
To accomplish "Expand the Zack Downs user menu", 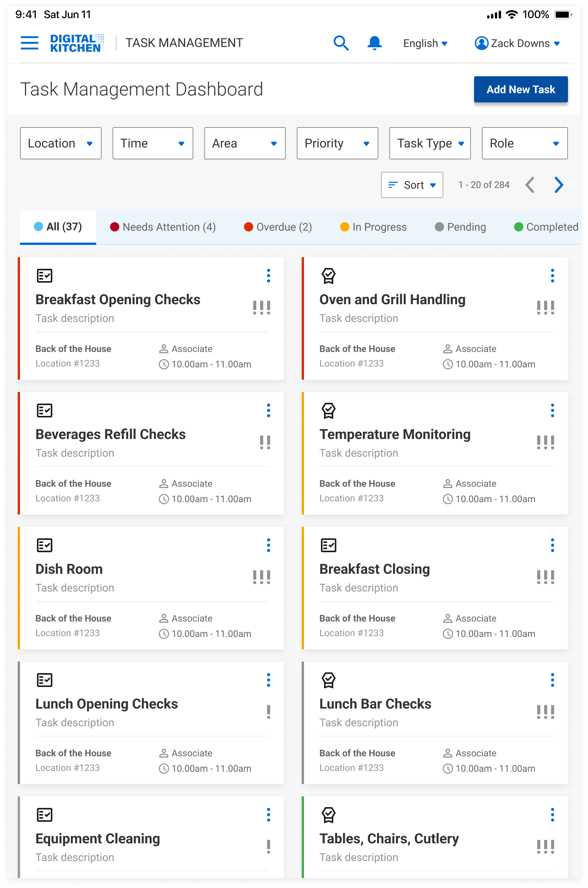I will point(517,44).
